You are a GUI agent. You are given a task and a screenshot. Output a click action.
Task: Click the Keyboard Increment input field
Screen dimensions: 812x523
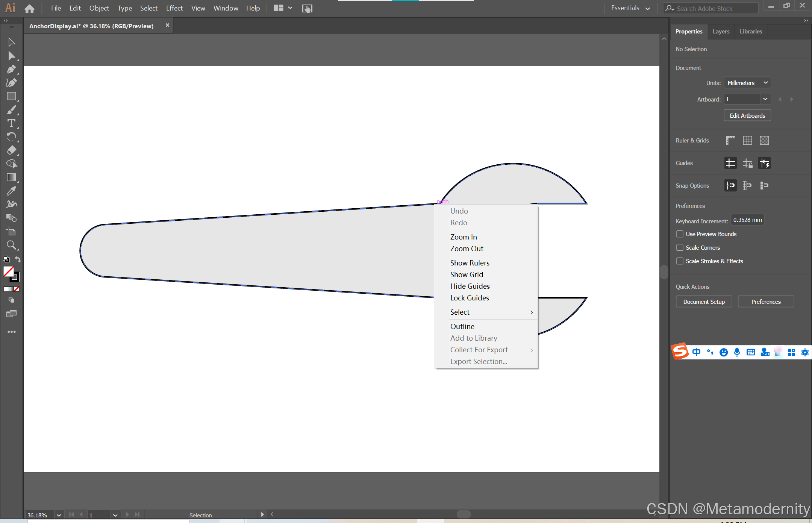747,220
